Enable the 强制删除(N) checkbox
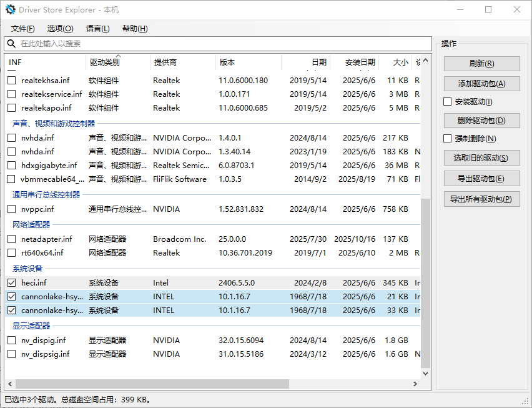 pos(447,137)
